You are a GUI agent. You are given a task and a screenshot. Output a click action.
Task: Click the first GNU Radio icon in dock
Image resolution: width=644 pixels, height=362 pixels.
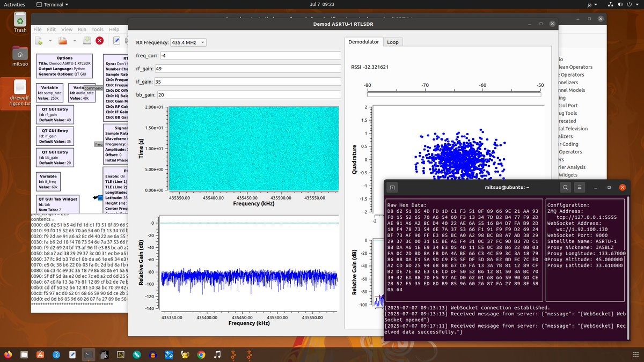[x=233, y=354]
